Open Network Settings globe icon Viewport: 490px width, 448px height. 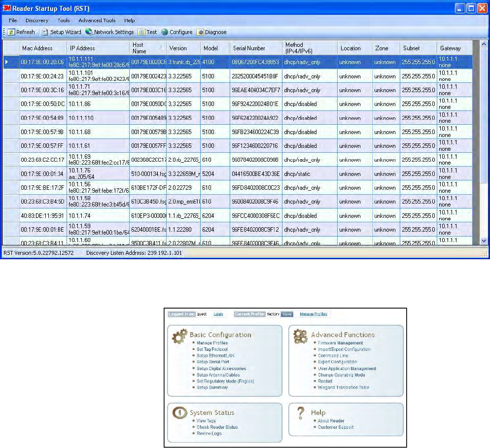[x=89, y=32]
